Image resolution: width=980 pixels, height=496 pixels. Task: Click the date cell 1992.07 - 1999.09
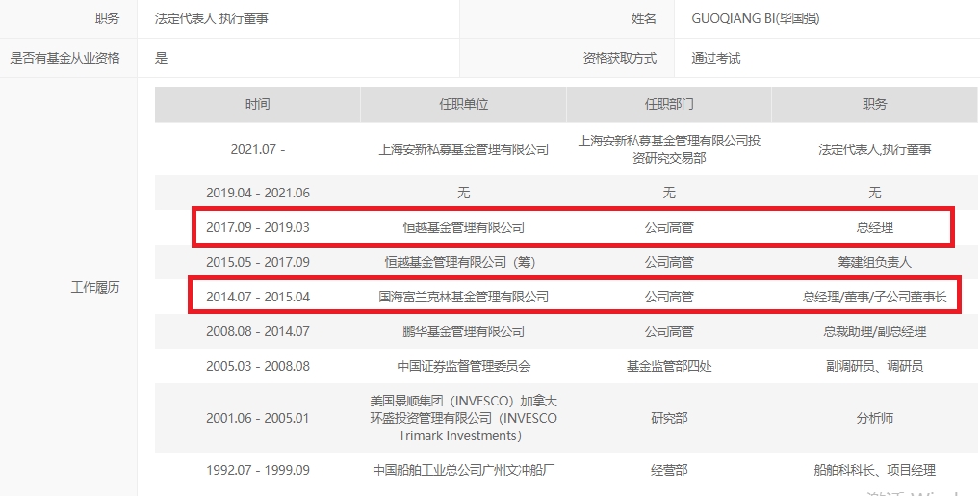pyautogui.click(x=257, y=470)
